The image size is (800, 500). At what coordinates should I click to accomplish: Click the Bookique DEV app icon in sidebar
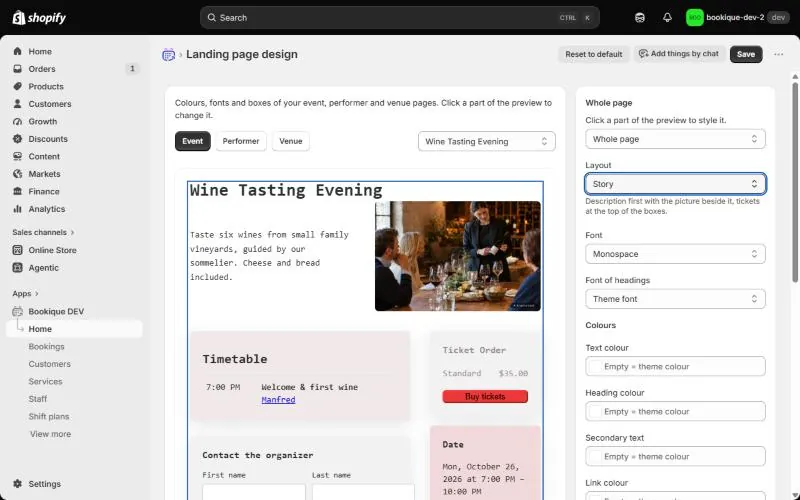tap(17, 311)
